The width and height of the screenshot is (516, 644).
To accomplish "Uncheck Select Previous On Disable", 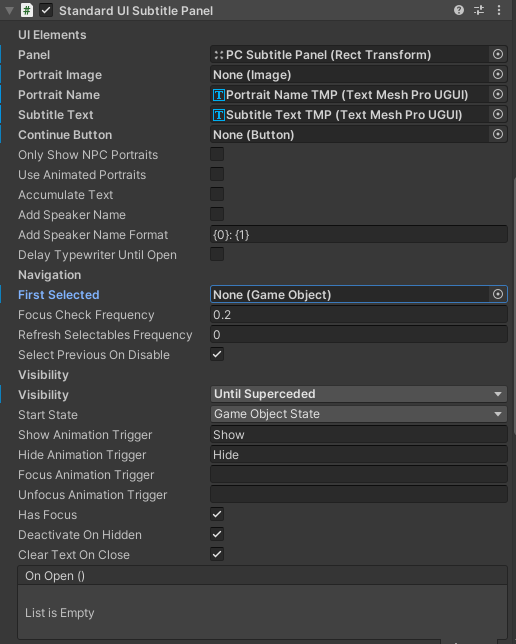I will (217, 354).
